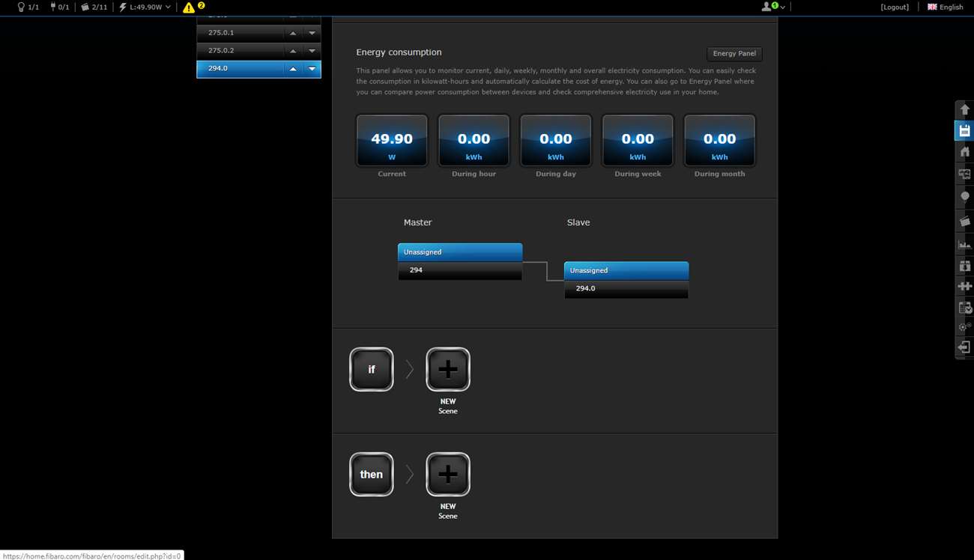Screen dimensions: 974x560
Task: Click the up arrow icon atop right sidebar
Action: coord(964,109)
